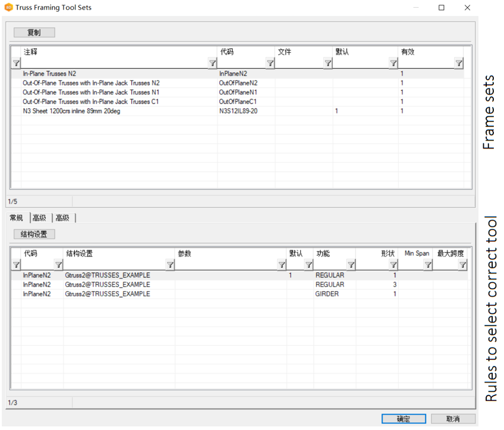This screenshot has width=504, height=430.
Task: Click the 复制 copy button
Action: coord(34,33)
